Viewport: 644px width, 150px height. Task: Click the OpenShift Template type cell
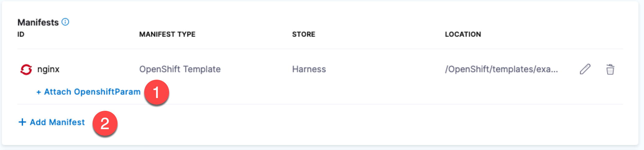coord(180,69)
